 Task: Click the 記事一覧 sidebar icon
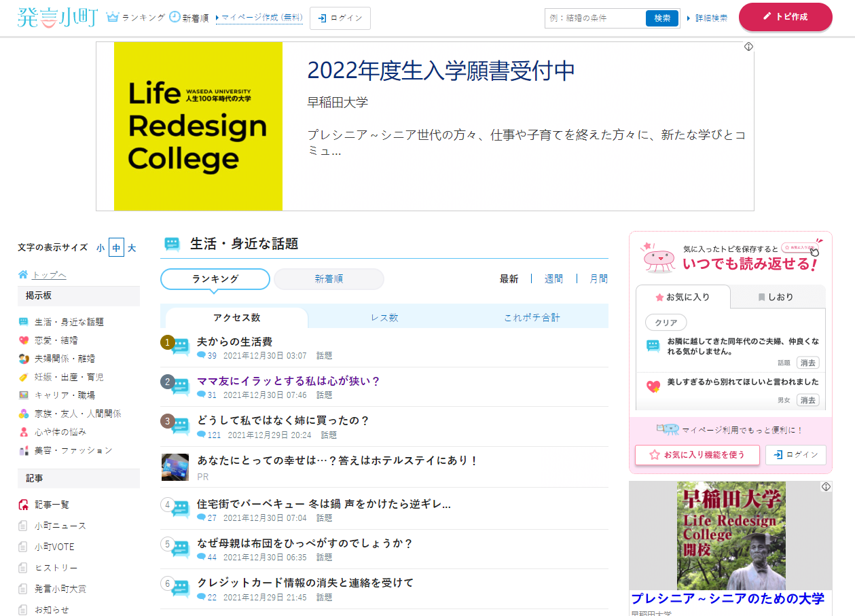pyautogui.click(x=24, y=505)
